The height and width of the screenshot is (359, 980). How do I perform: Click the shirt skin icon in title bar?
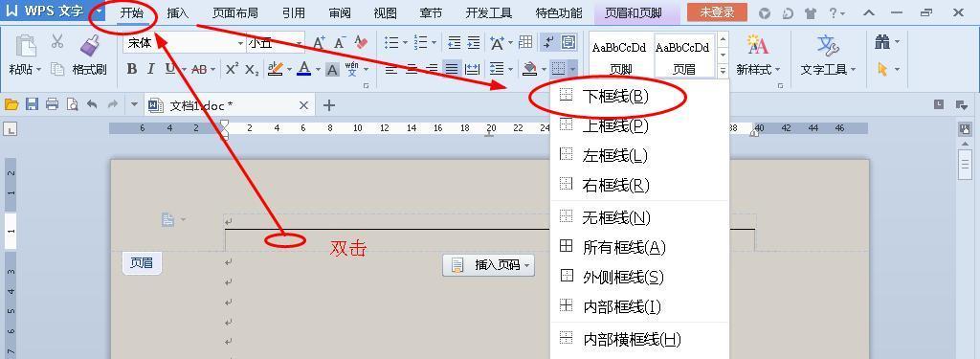point(811,12)
